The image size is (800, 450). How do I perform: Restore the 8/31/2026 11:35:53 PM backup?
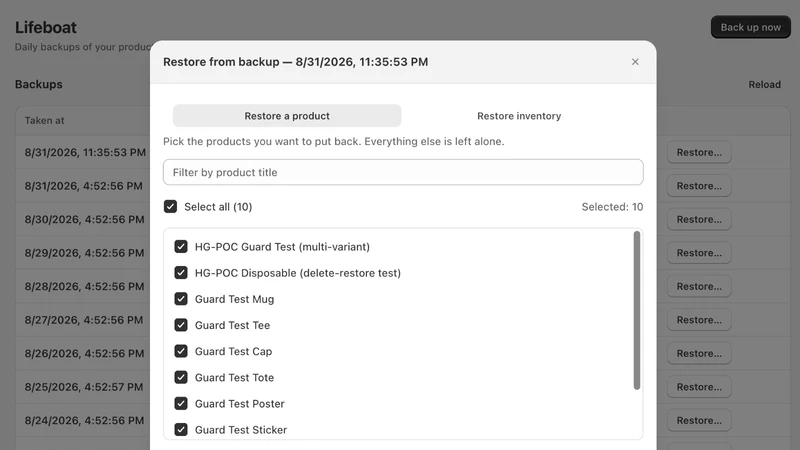coord(699,153)
